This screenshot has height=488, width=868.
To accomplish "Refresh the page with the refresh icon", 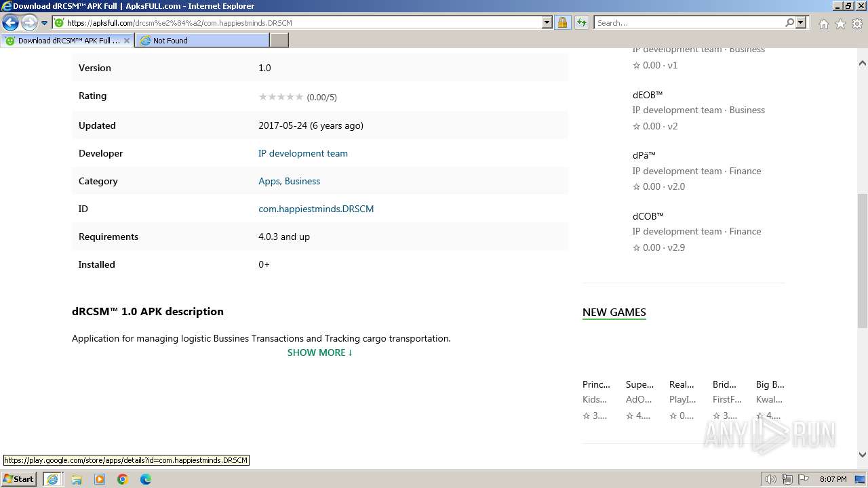I will (581, 23).
